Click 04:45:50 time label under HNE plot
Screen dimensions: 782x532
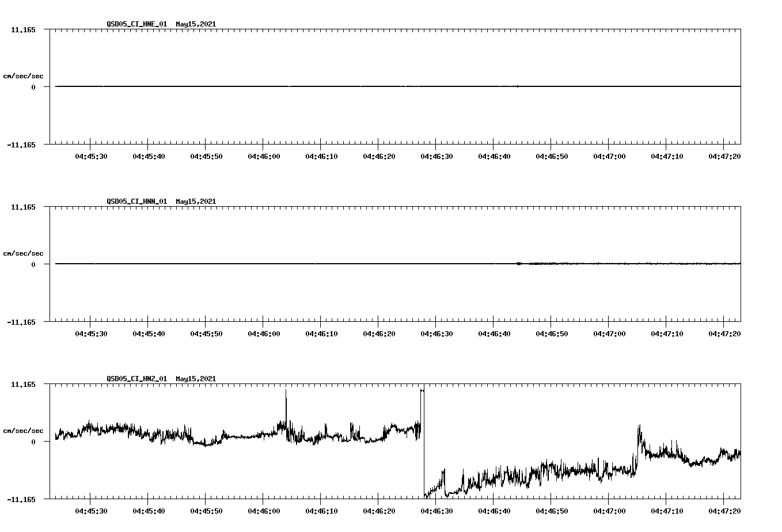click(206, 156)
